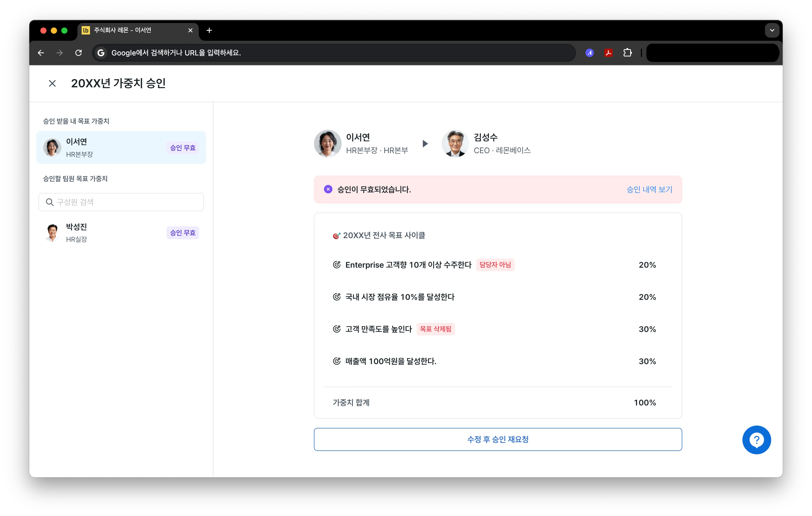Screen dimensions: 812x516
Task: Click the 목표 삭제됨 tag
Action: pyautogui.click(x=435, y=329)
